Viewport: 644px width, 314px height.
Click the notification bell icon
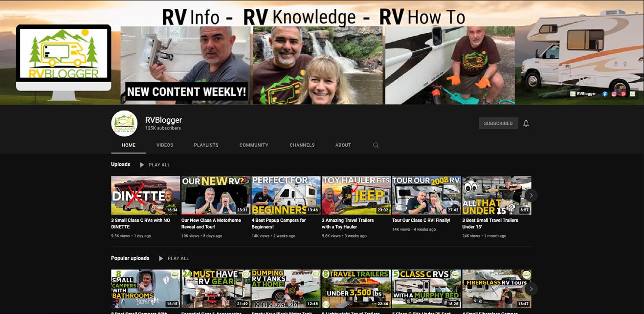(x=526, y=123)
